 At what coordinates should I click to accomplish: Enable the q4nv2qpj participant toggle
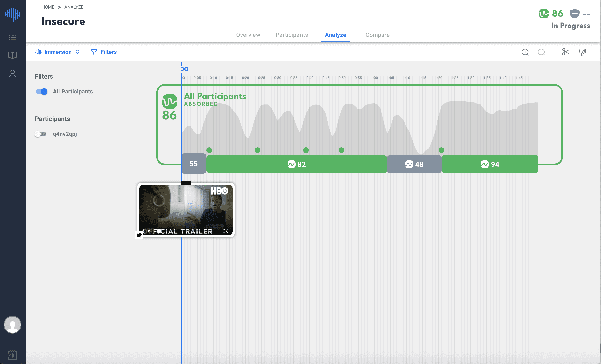(x=40, y=134)
